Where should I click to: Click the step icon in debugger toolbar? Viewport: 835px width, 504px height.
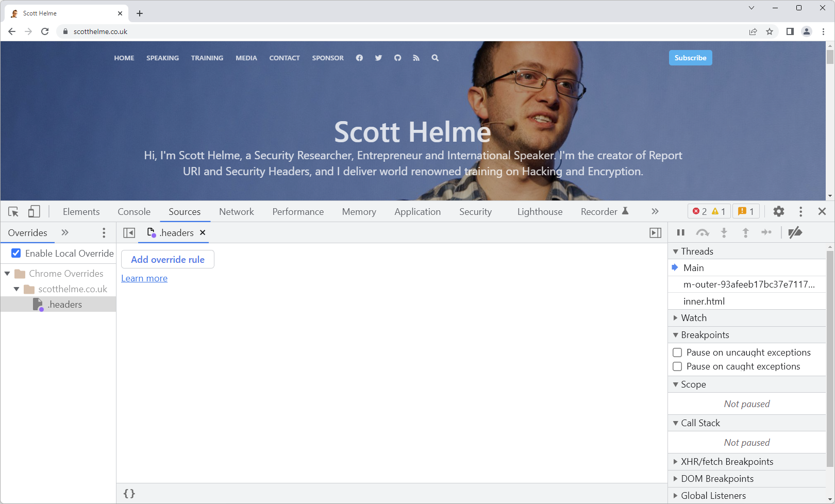(766, 232)
